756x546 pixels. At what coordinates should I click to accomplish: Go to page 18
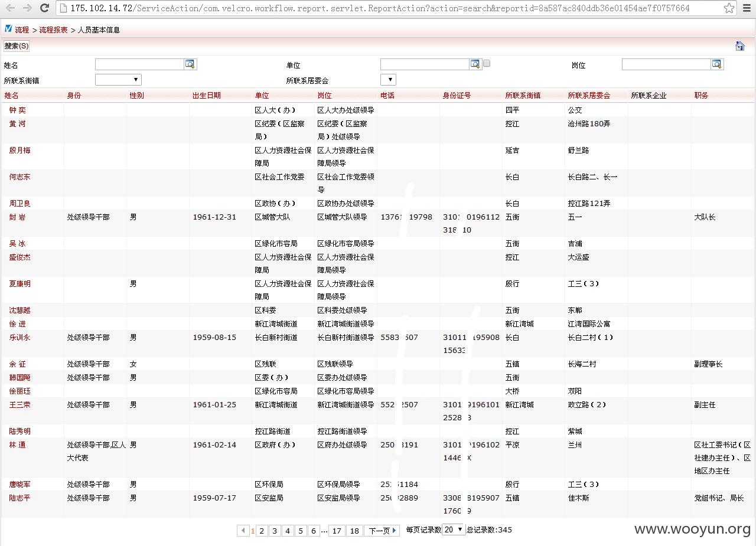[x=354, y=531]
